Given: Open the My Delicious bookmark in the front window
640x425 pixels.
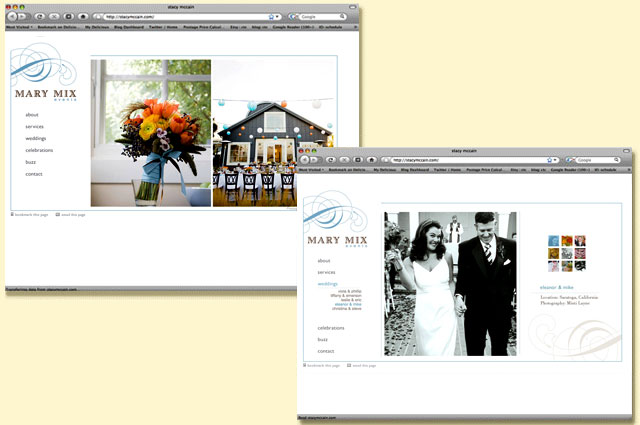Looking at the screenshot, I should [x=385, y=169].
